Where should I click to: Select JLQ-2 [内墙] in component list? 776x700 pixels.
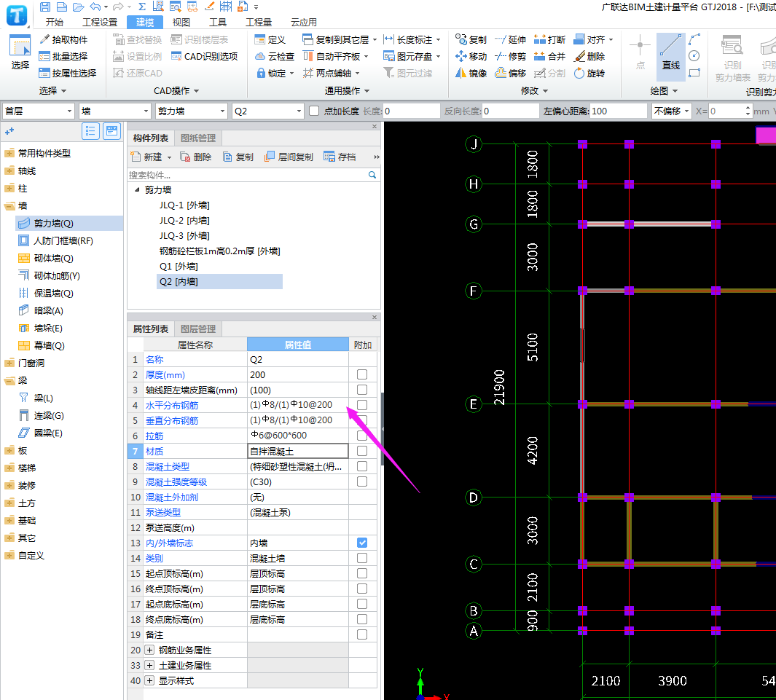click(x=184, y=221)
